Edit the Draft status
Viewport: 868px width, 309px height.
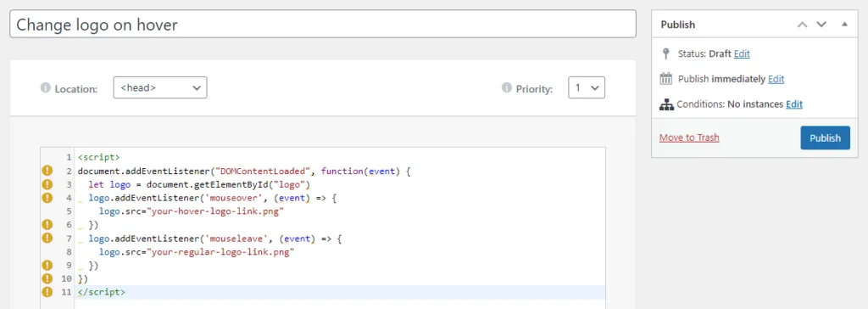(x=742, y=53)
